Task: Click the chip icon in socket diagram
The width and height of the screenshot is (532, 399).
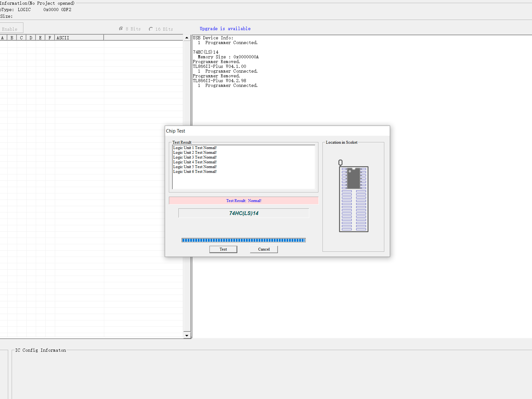Action: [x=354, y=178]
